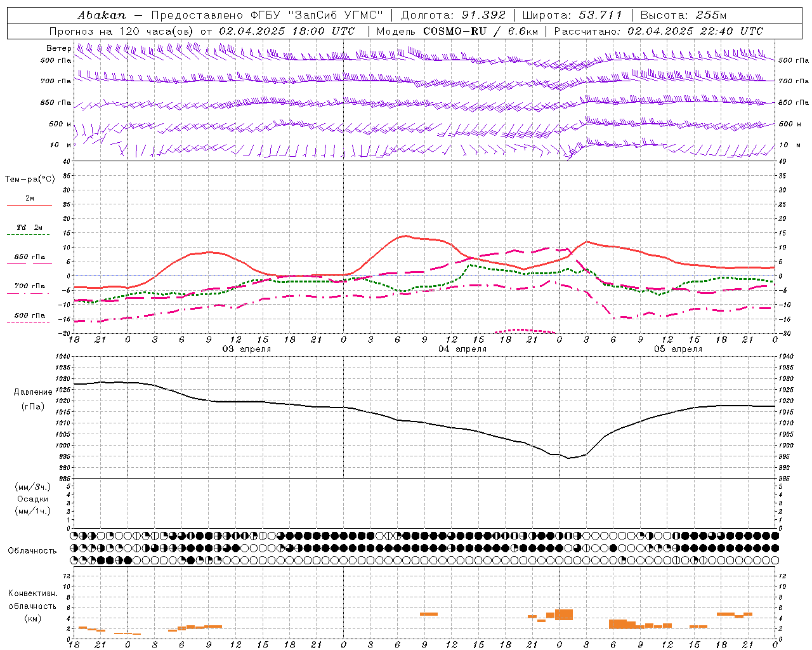Select the "Предоставлено ФГБУ ЗапСиб УГМС" header text
This screenshot has height=650, width=812.
(267, 15)
